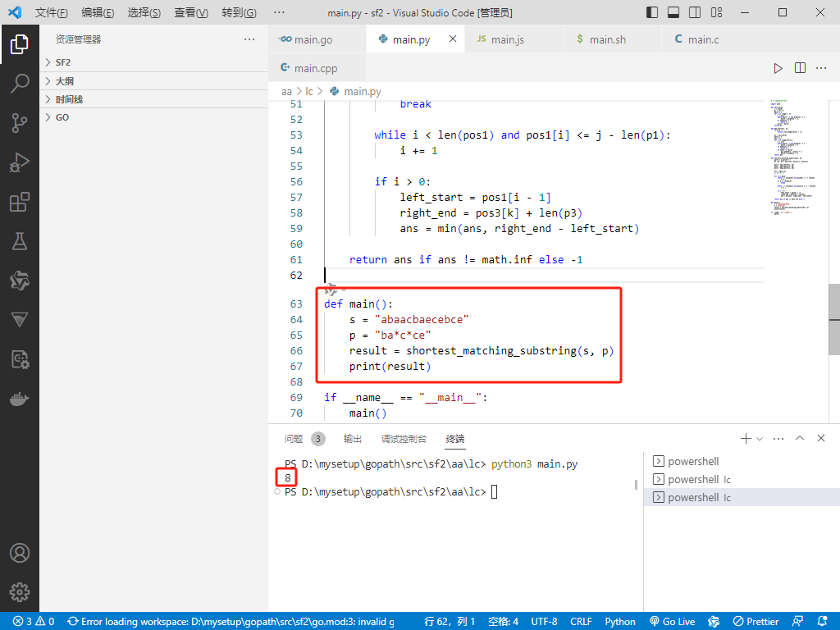Open the 文件(F) menu
The image size is (840, 630).
(52, 12)
